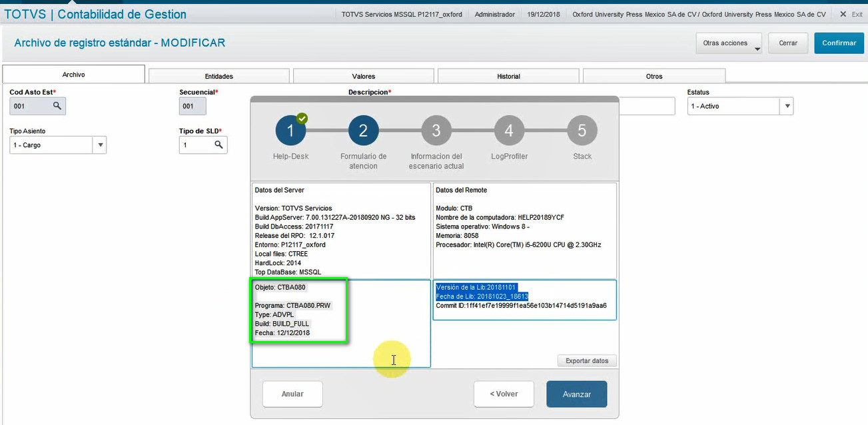The image size is (868, 425).
Task: Click the Objeto: CTBA080 line
Action: click(x=280, y=288)
